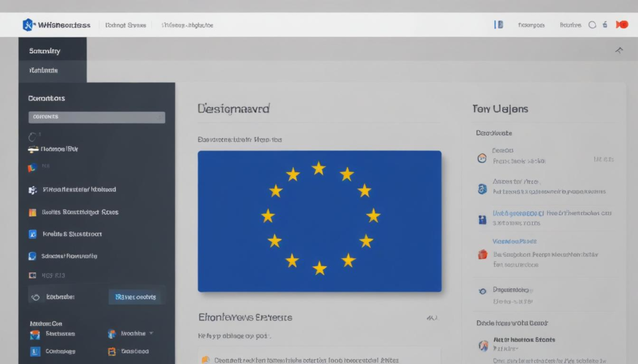
Task: Open the "foorepes" item in the top bar
Action: click(x=531, y=25)
